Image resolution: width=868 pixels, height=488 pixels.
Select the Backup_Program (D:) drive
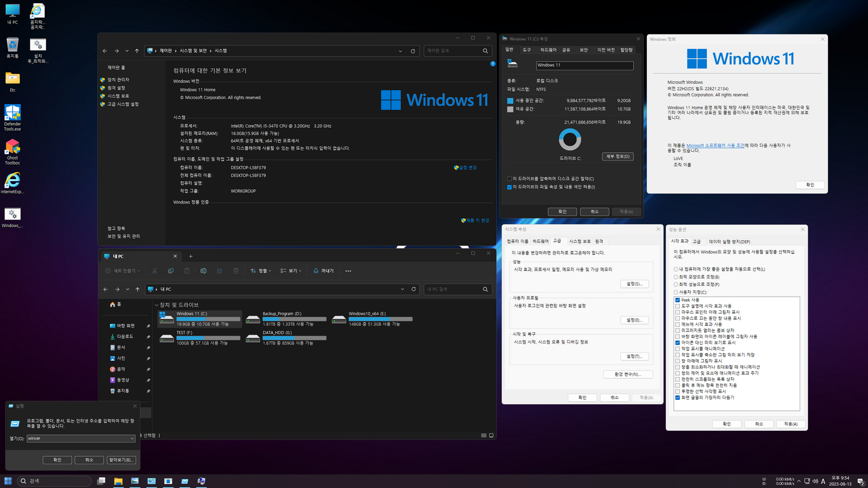pyautogui.click(x=286, y=319)
